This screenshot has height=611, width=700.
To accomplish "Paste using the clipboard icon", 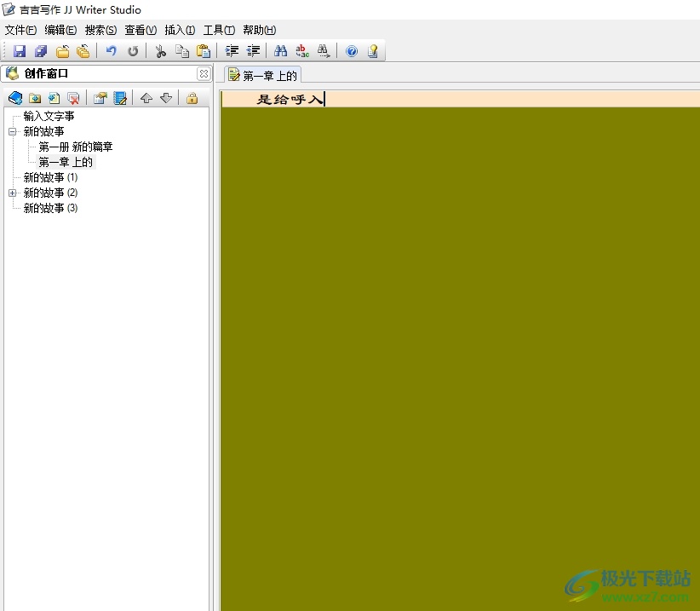I will coord(204,51).
